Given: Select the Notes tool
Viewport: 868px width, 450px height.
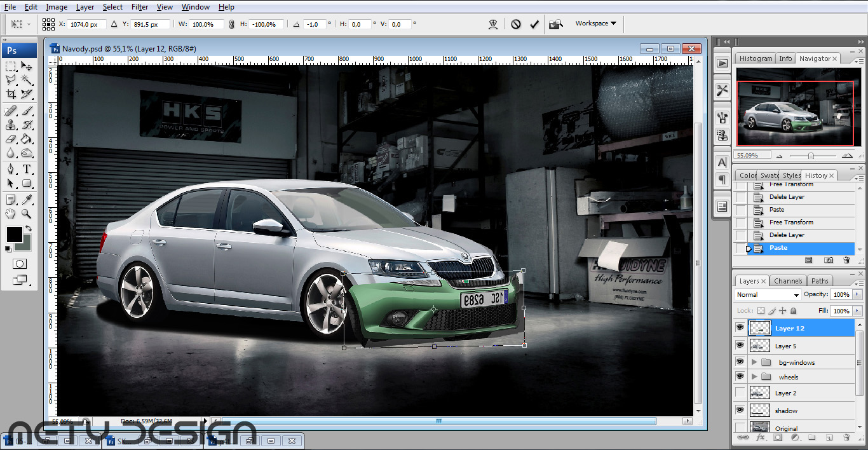Looking at the screenshot, I should pyautogui.click(x=11, y=200).
